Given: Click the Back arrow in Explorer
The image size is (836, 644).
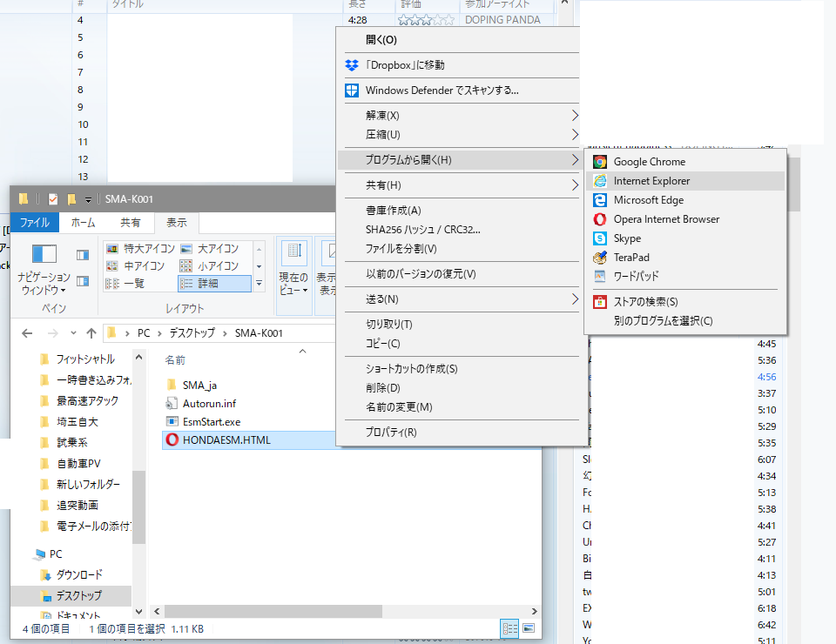Looking at the screenshot, I should [27, 333].
